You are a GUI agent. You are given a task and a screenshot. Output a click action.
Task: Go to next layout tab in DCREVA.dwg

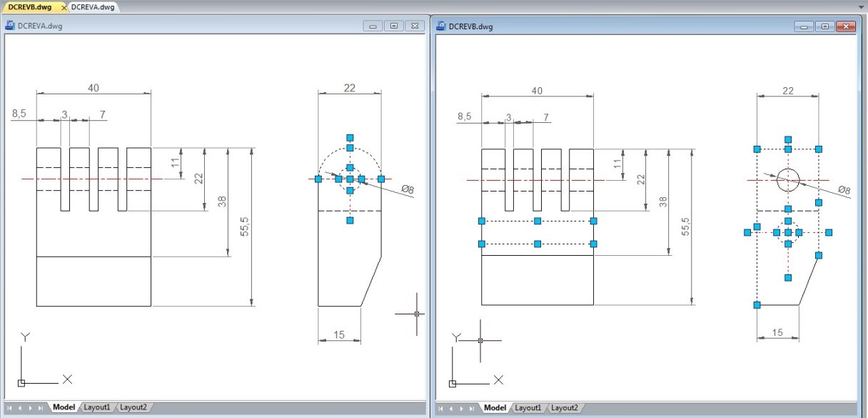click(30, 407)
